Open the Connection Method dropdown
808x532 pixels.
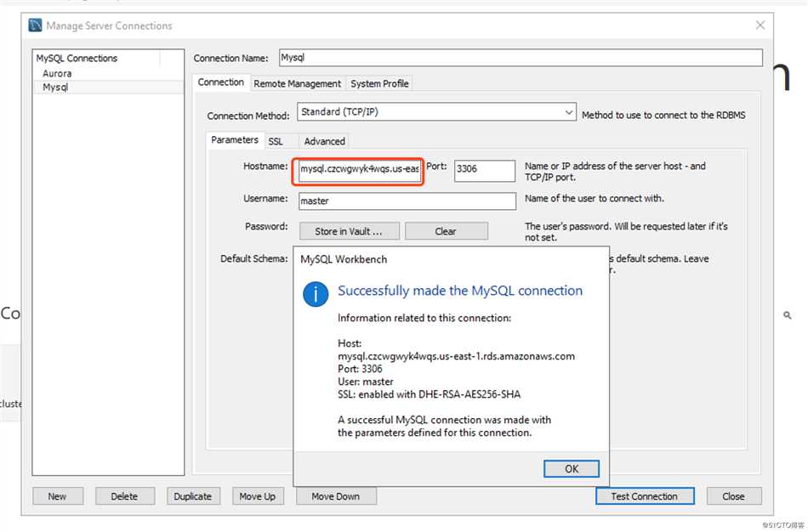pyautogui.click(x=436, y=112)
